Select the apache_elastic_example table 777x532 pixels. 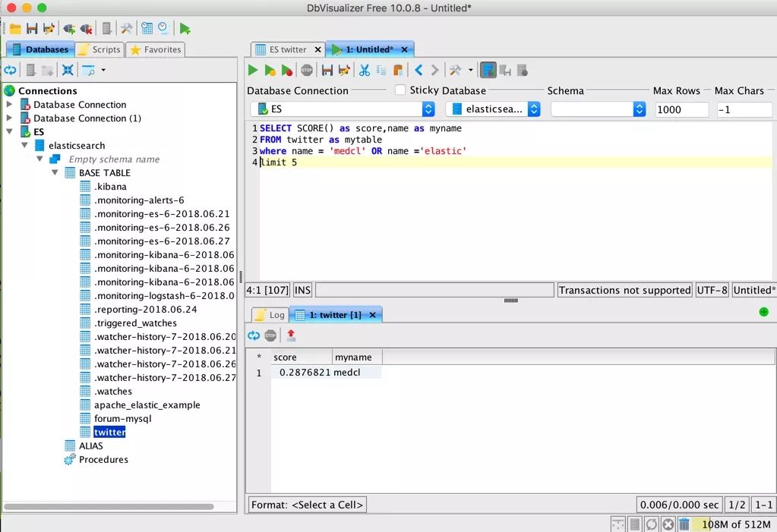pos(147,405)
